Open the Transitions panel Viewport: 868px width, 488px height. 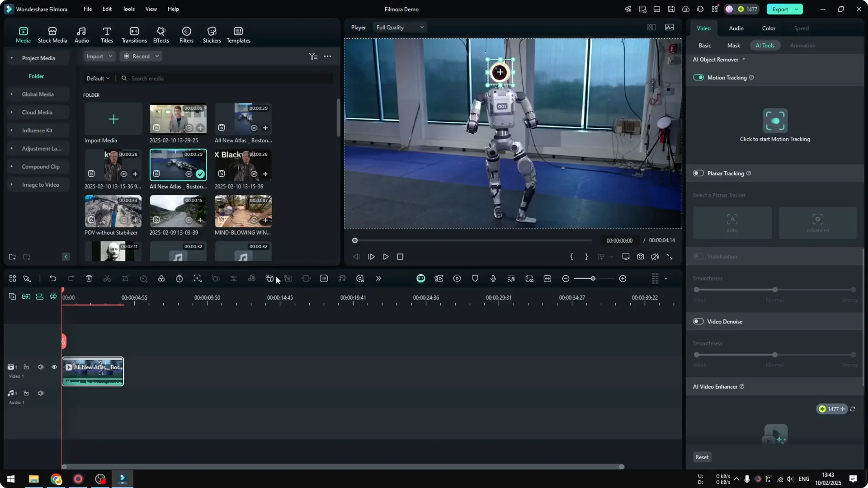click(134, 34)
